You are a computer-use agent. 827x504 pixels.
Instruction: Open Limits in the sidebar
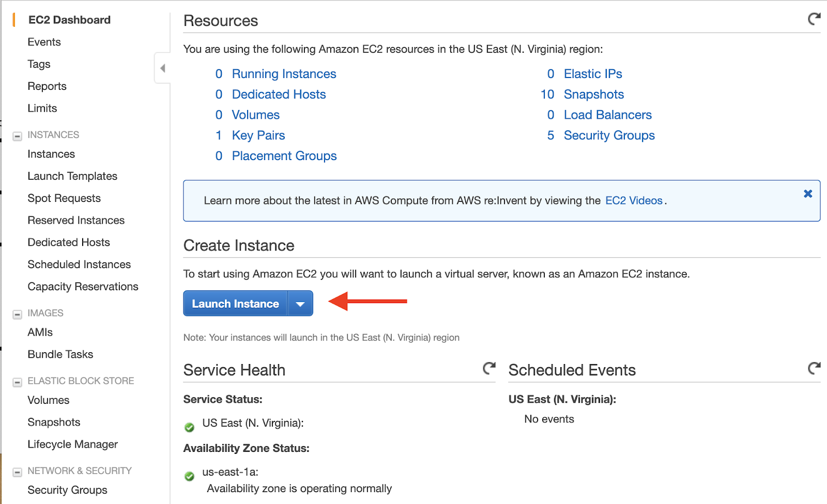tap(42, 108)
